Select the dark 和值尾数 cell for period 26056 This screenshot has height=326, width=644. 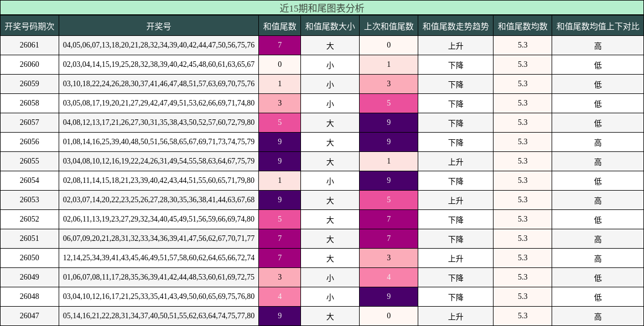[279, 142]
